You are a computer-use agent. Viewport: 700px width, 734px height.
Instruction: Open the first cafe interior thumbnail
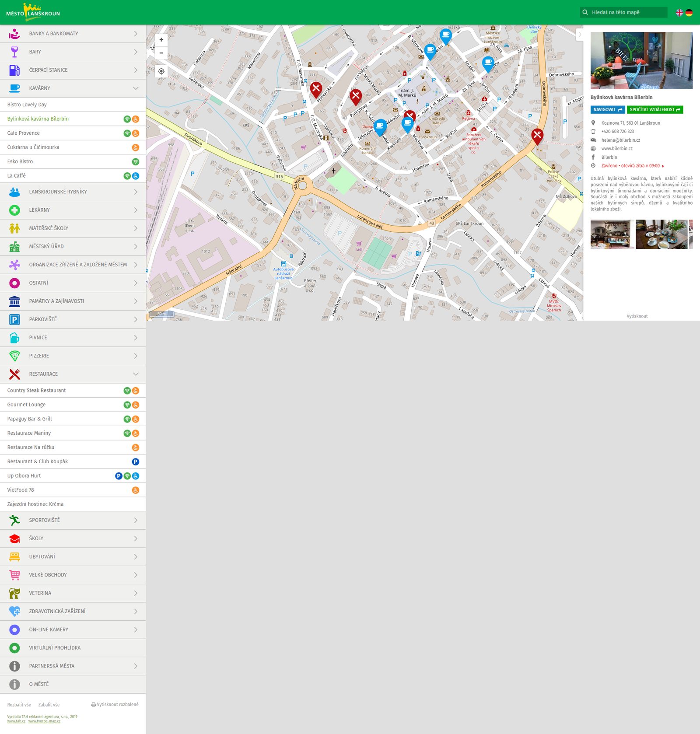[612, 234]
